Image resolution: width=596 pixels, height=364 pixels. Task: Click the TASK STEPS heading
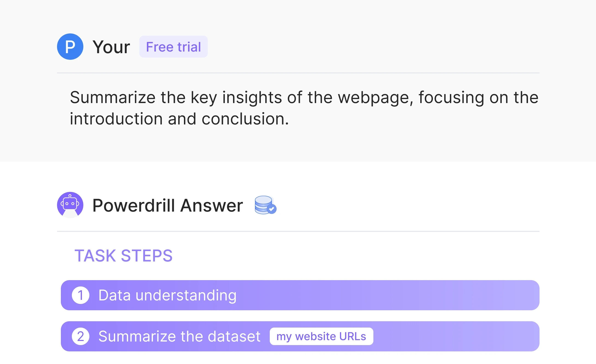[x=123, y=256]
